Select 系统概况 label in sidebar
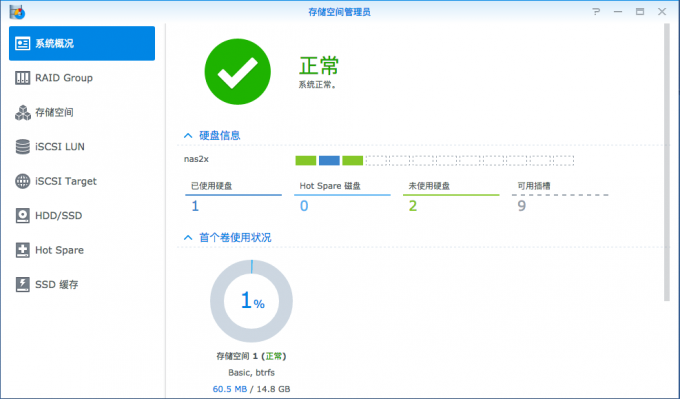680x399 pixels. [54, 43]
